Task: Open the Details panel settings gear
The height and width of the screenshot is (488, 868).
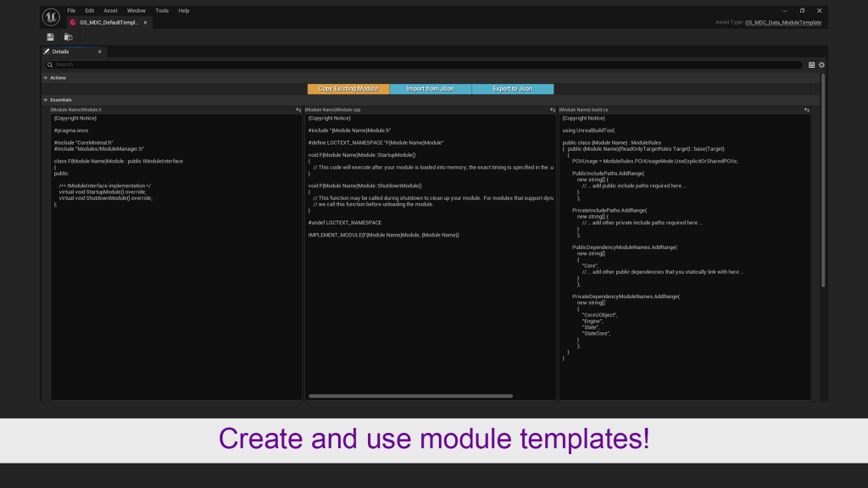Action: point(821,64)
